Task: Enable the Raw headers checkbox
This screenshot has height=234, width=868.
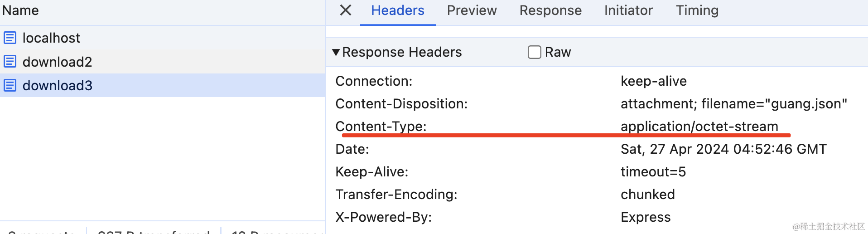Action: pyautogui.click(x=534, y=52)
